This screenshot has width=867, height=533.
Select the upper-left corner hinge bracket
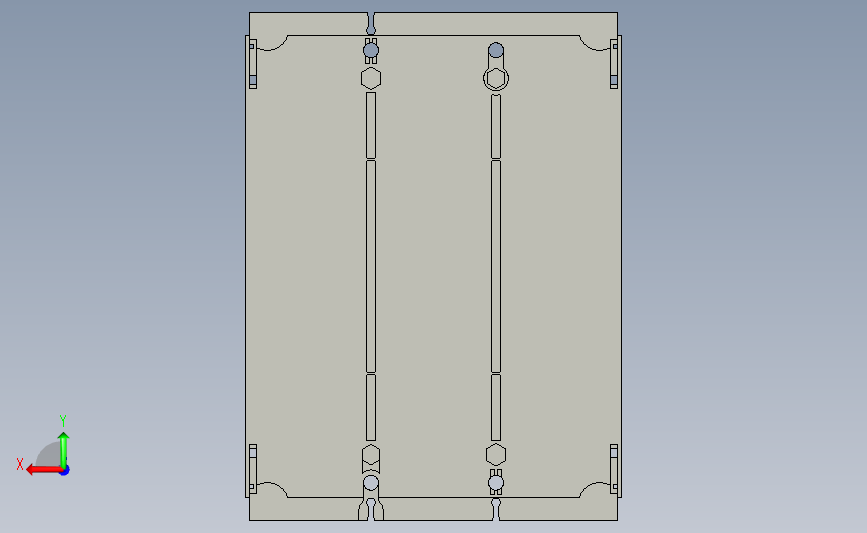point(252,64)
